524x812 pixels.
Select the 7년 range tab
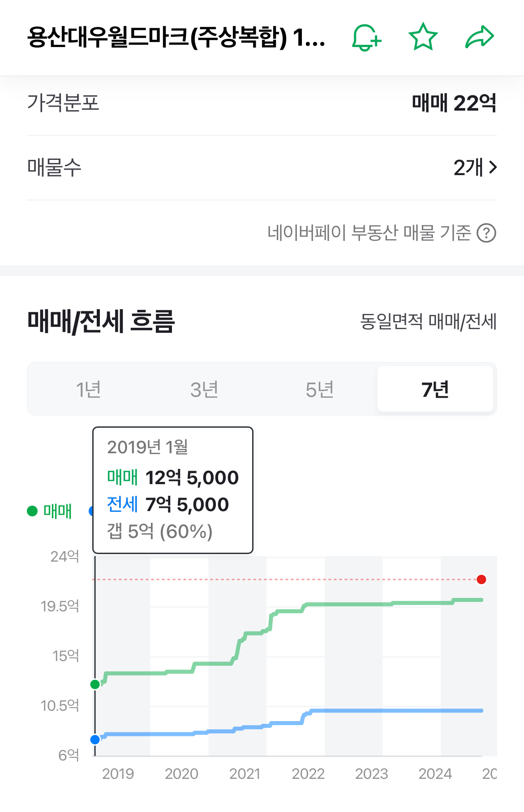pyautogui.click(x=435, y=389)
